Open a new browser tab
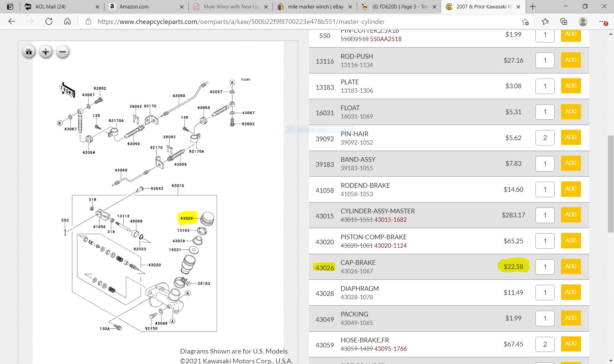This screenshot has height=364, width=614. [x=532, y=6]
